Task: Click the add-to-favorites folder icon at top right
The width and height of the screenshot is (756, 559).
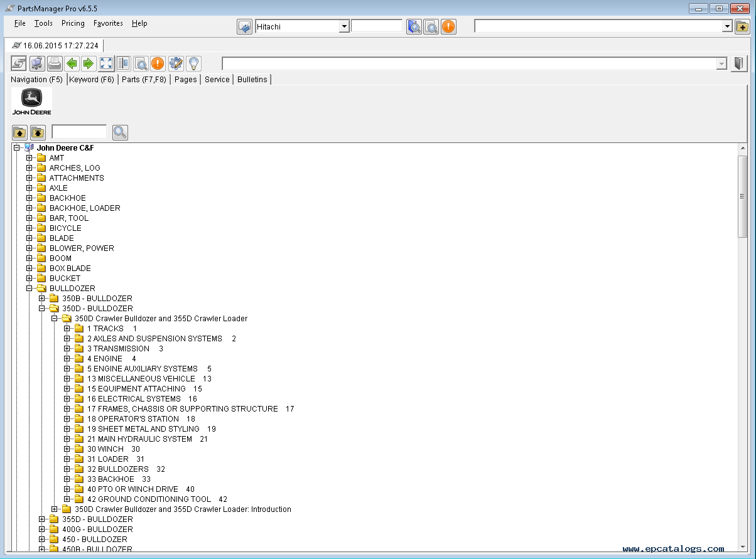Action: pos(742,27)
